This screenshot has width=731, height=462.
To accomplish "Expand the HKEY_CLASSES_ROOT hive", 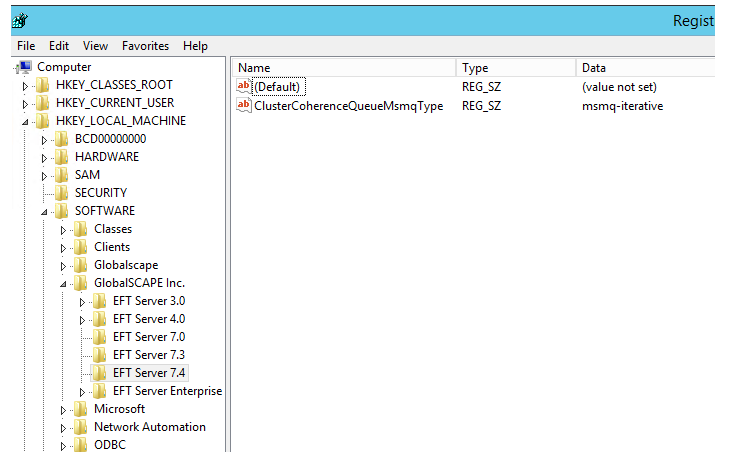I will coord(25,86).
